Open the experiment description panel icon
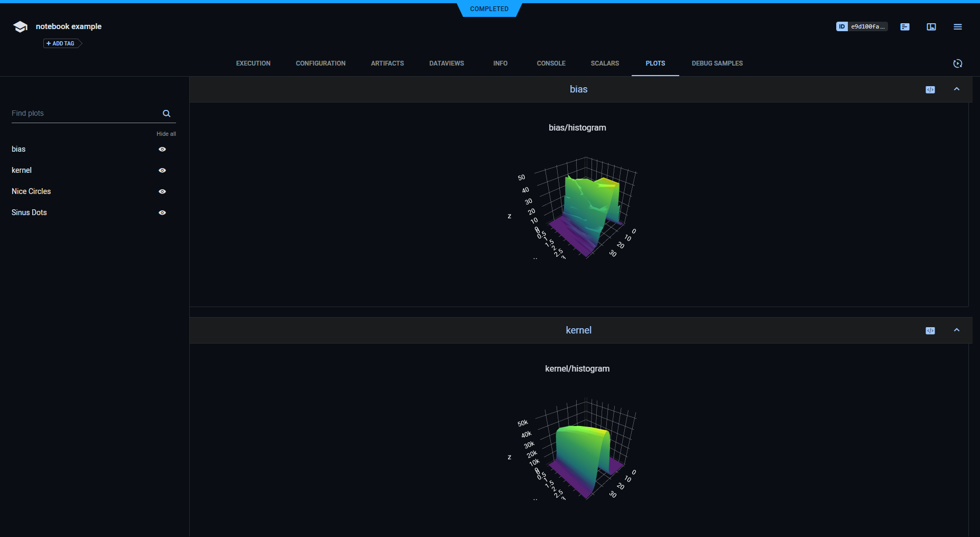980x537 pixels. click(904, 27)
